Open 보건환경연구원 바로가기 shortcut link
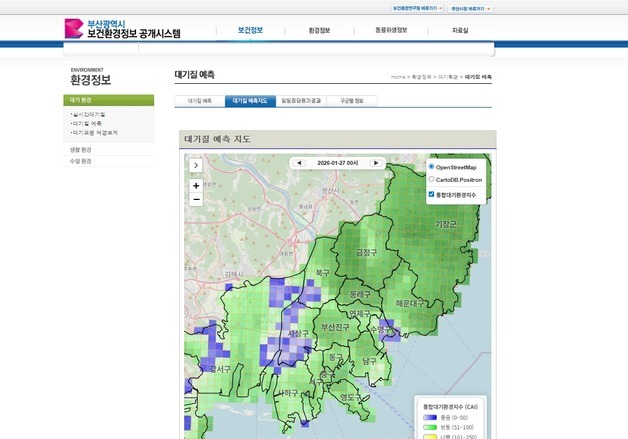The image size is (628, 439). click(x=417, y=8)
